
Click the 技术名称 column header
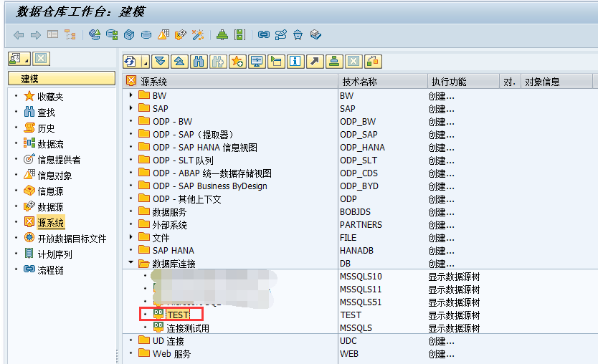(382, 82)
